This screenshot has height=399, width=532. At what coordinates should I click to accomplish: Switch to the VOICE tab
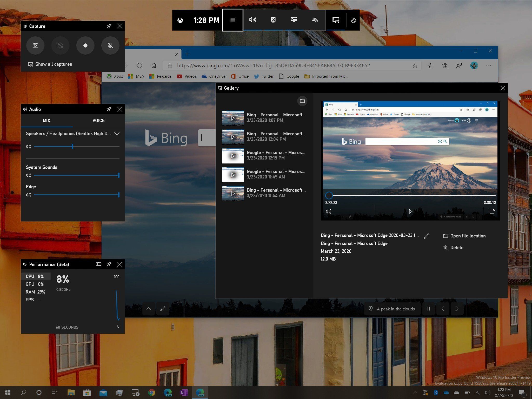pyautogui.click(x=98, y=121)
